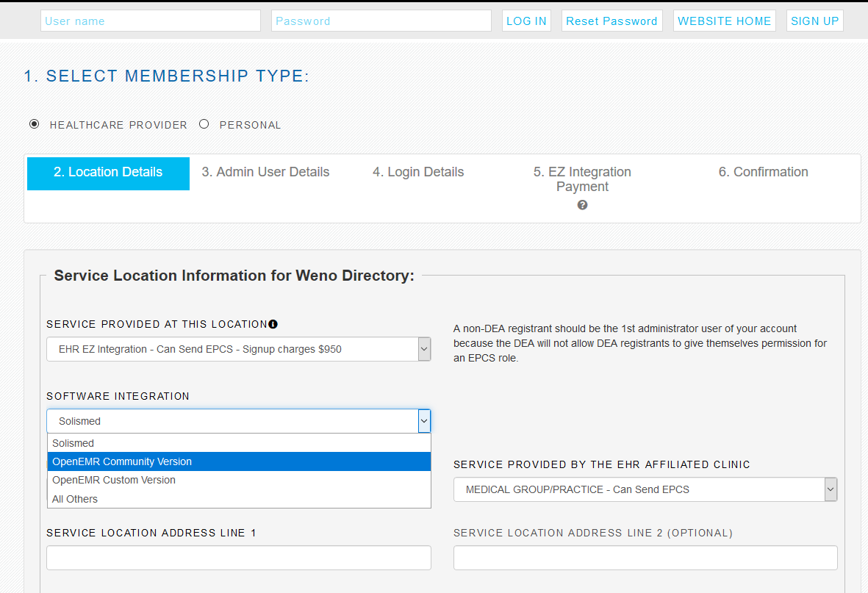
Task: Click the non-DEA registrant notice text
Action: pos(640,343)
